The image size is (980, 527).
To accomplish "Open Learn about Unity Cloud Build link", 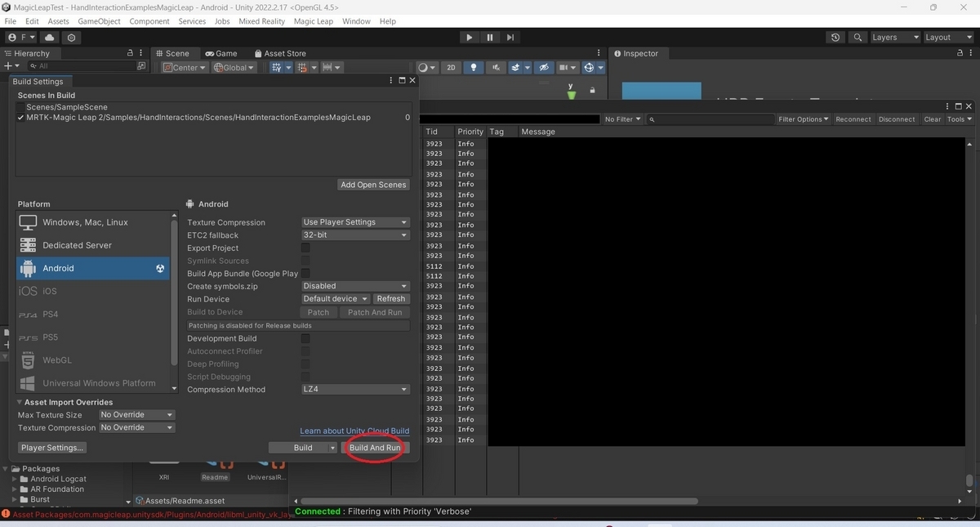I will point(354,431).
